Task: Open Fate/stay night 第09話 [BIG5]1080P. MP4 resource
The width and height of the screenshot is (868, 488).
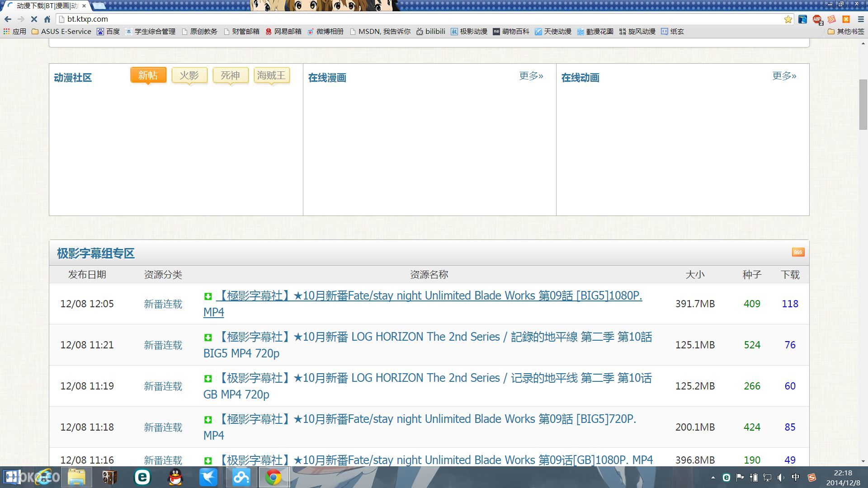Action: pyautogui.click(x=423, y=304)
